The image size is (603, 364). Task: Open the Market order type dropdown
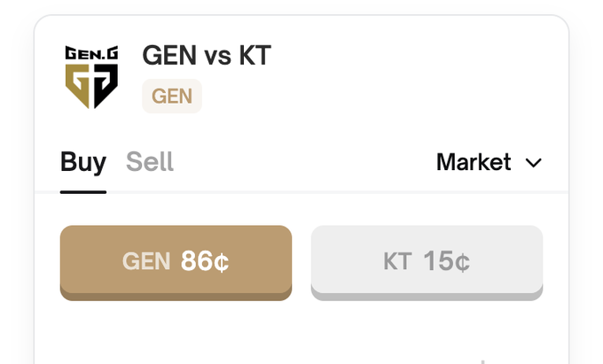pyautogui.click(x=488, y=162)
